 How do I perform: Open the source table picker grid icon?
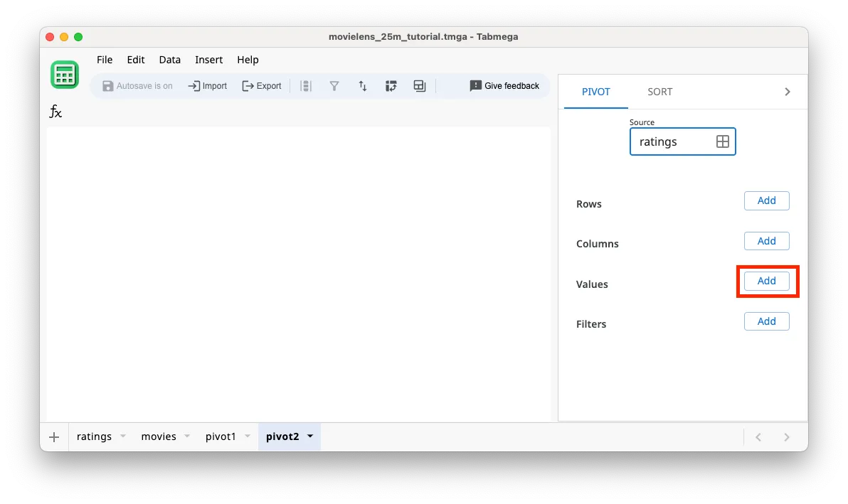[x=723, y=141]
